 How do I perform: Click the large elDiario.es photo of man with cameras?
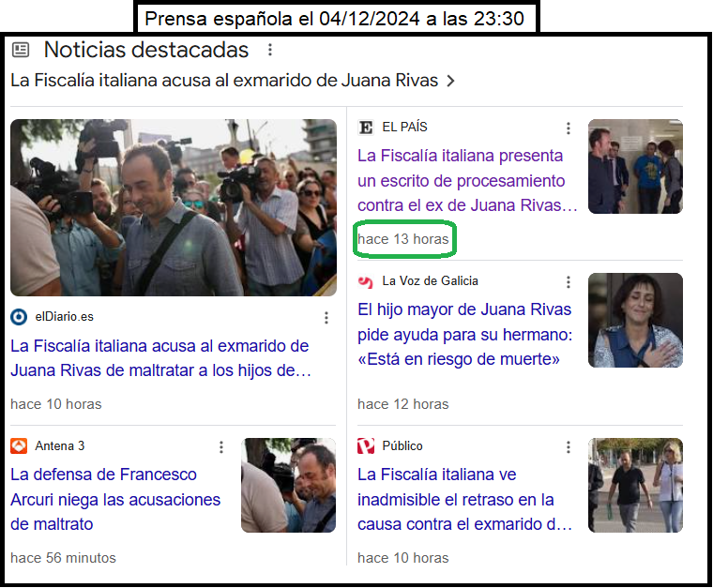coord(174,207)
